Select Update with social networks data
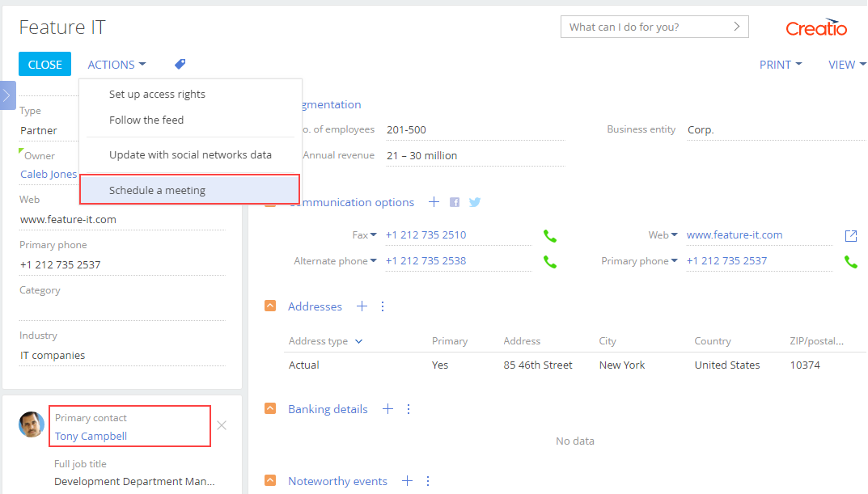 coord(190,155)
